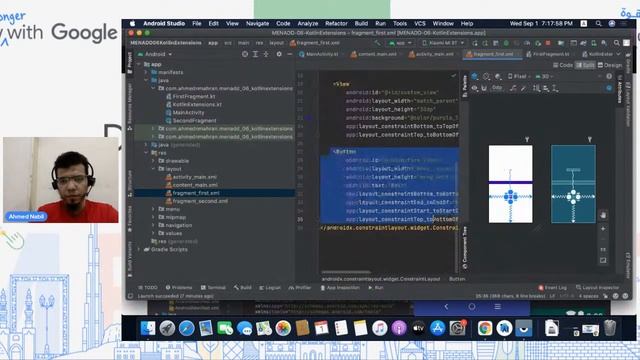This screenshot has height=360, width=640.
Task: Open the default margin 0dp dropdown
Action: 497,88
